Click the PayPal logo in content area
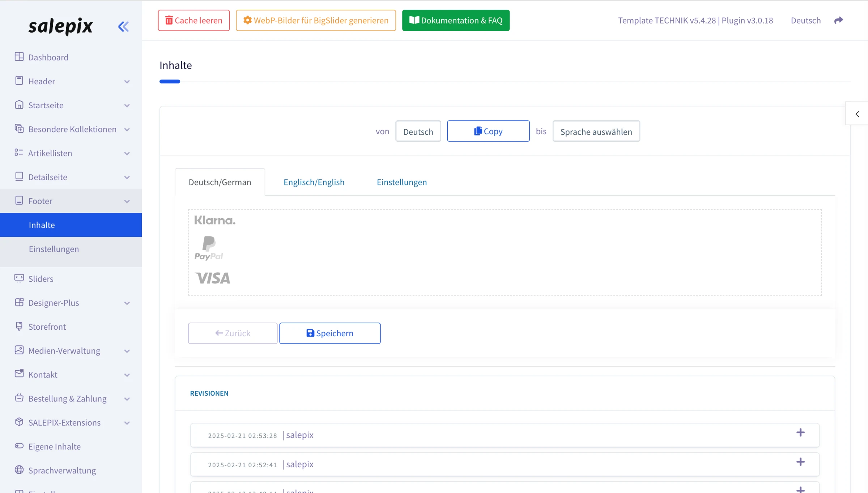 click(x=209, y=249)
